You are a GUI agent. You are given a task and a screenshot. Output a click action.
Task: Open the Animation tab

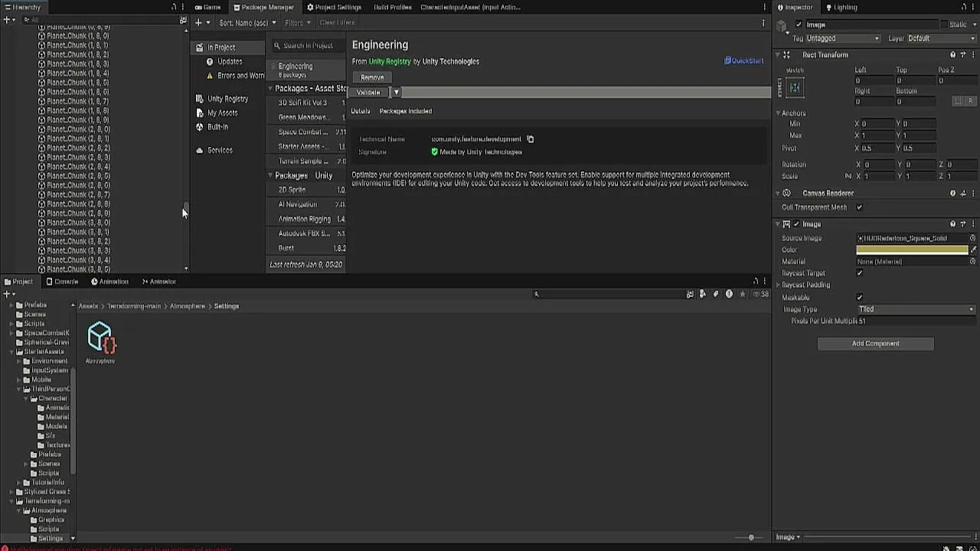tap(109, 282)
